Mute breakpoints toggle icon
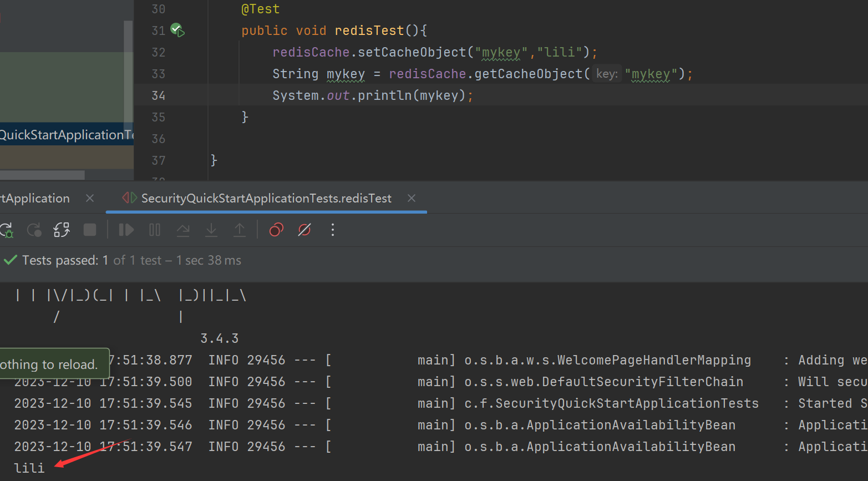Image resolution: width=868 pixels, height=481 pixels. (x=304, y=230)
